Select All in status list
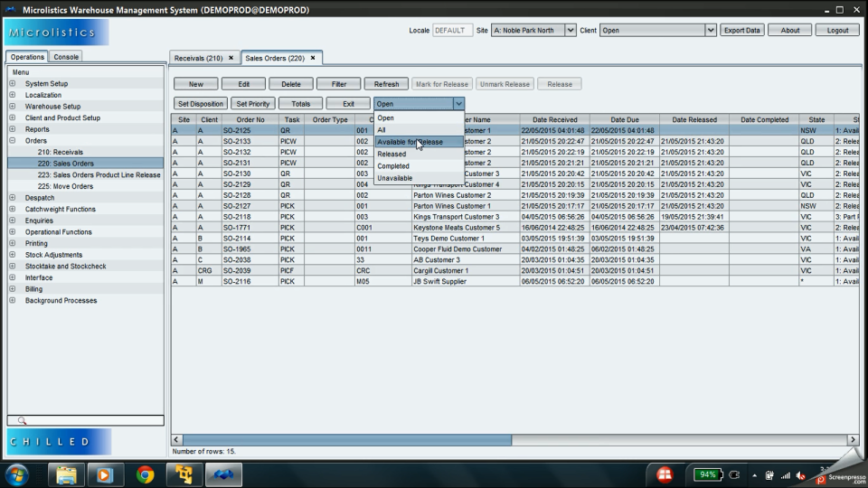The image size is (868, 488). tap(419, 130)
